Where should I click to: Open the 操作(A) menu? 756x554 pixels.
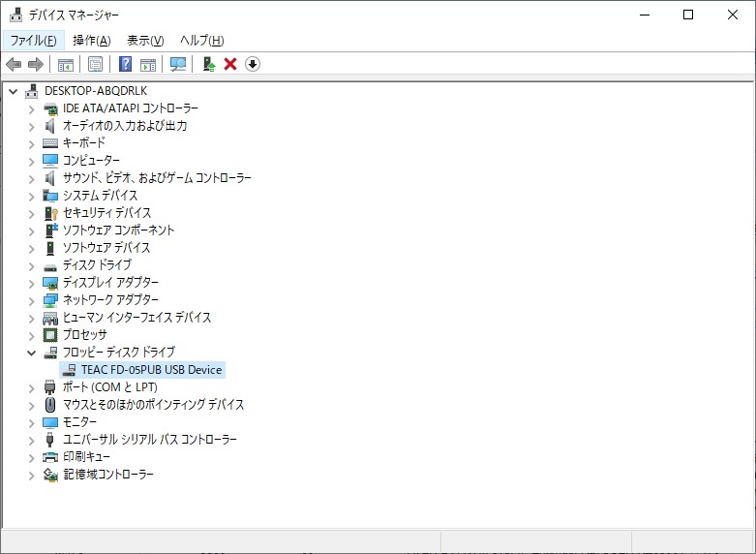click(x=92, y=41)
